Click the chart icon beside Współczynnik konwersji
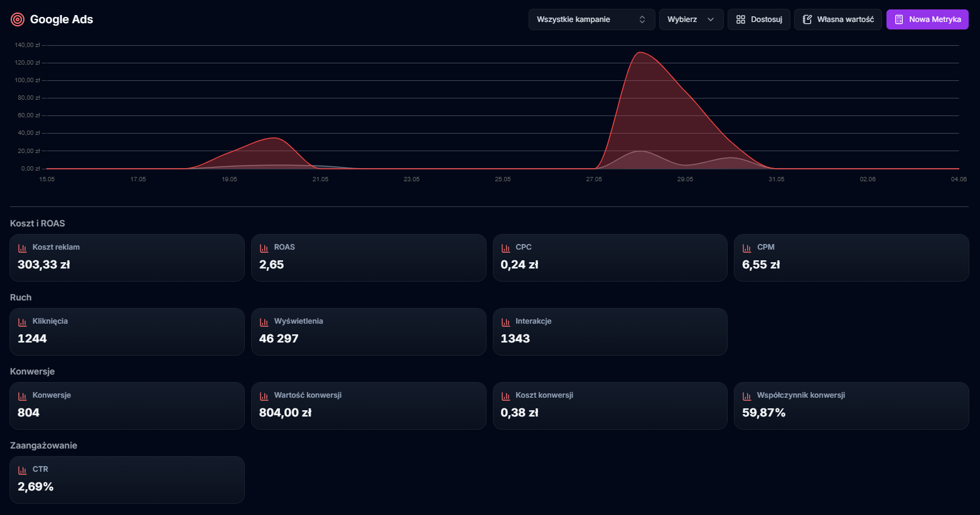 pos(747,396)
